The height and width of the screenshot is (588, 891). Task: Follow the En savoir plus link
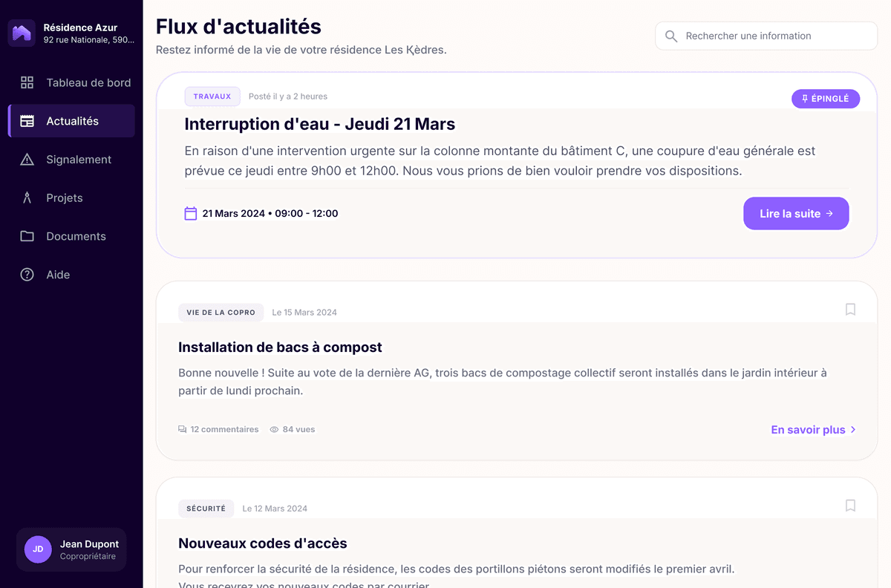[813, 430]
